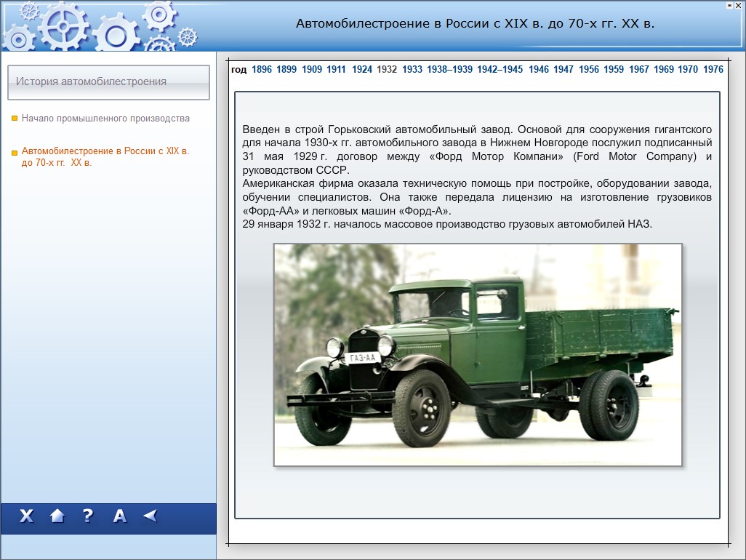This screenshot has height=560, width=746.
Task: Show the 1924 entry
Action: (x=362, y=70)
